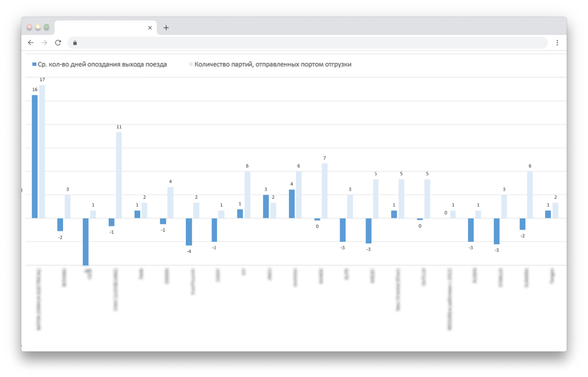Click the lock icon in the address bar

pos(75,43)
